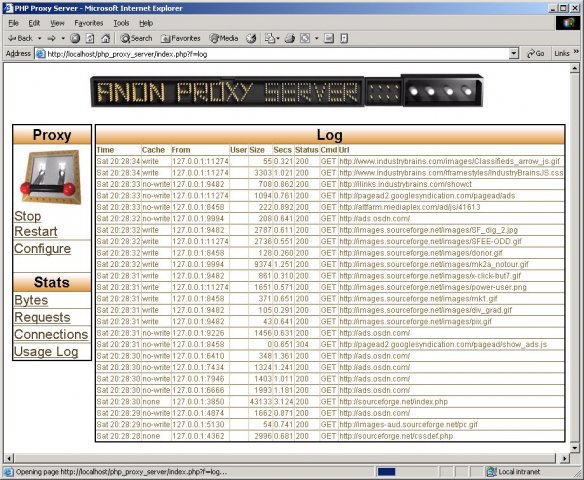Viewport: 584px width, 480px height.
Task: Open the Usage Log stats link
Action: click(46, 352)
